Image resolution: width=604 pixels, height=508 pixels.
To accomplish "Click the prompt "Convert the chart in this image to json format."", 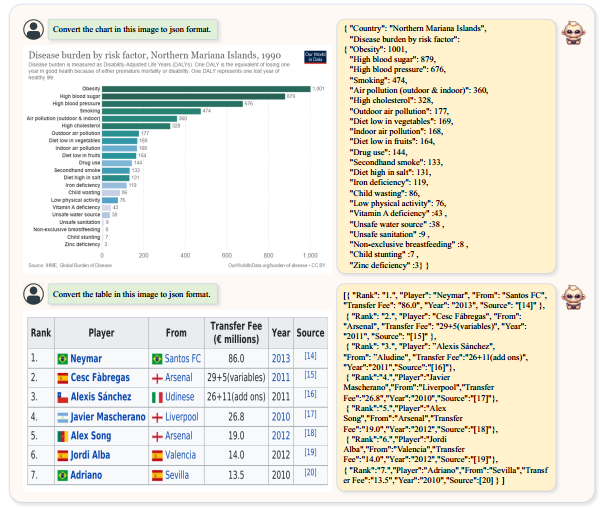I will tap(132, 30).
